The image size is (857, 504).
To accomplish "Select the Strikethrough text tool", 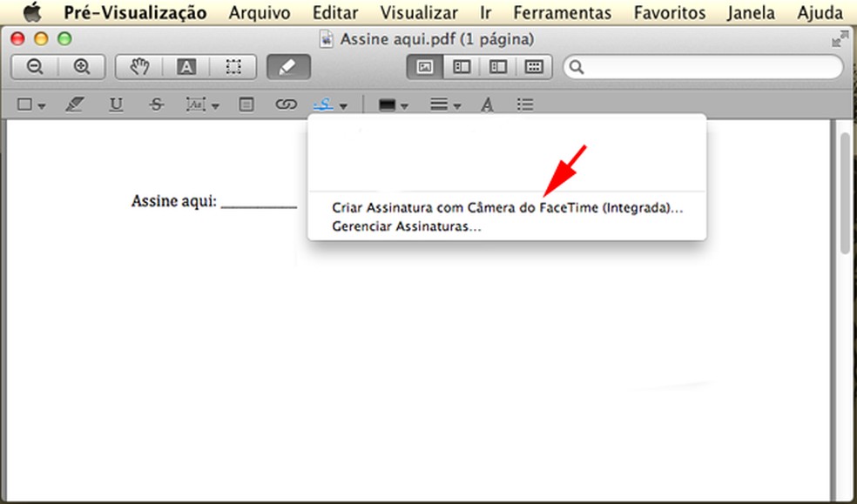I will pos(156,104).
